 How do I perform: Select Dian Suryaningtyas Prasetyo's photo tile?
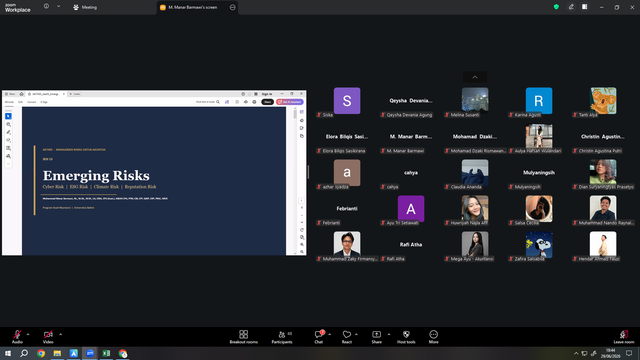(x=603, y=172)
